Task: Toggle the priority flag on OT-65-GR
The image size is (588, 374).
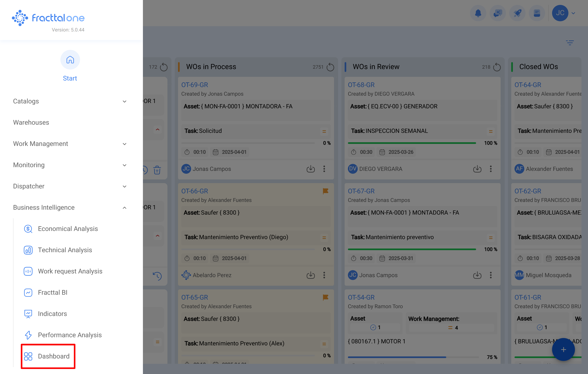Action: tap(325, 297)
